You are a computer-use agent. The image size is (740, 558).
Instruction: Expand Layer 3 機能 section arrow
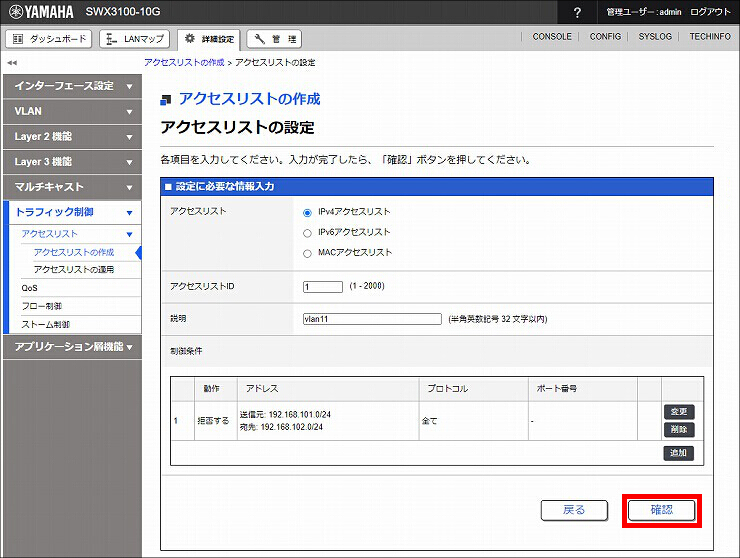pyautogui.click(x=129, y=162)
